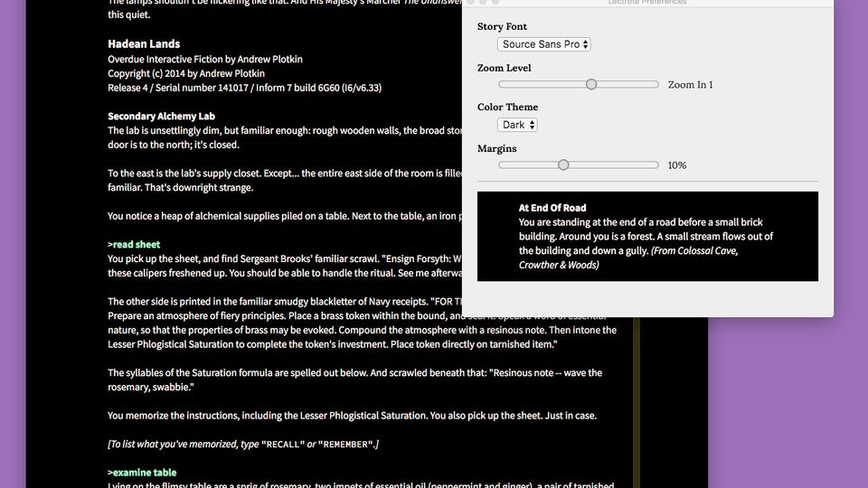
Task: Click the Margins slider handle
Action: 563,164
